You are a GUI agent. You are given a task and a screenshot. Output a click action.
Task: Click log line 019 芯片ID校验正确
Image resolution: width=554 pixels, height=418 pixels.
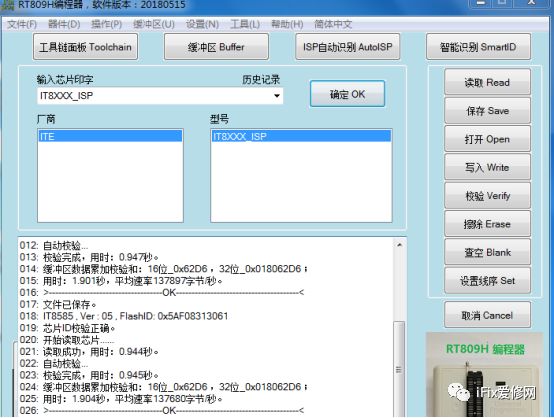[x=67, y=328]
